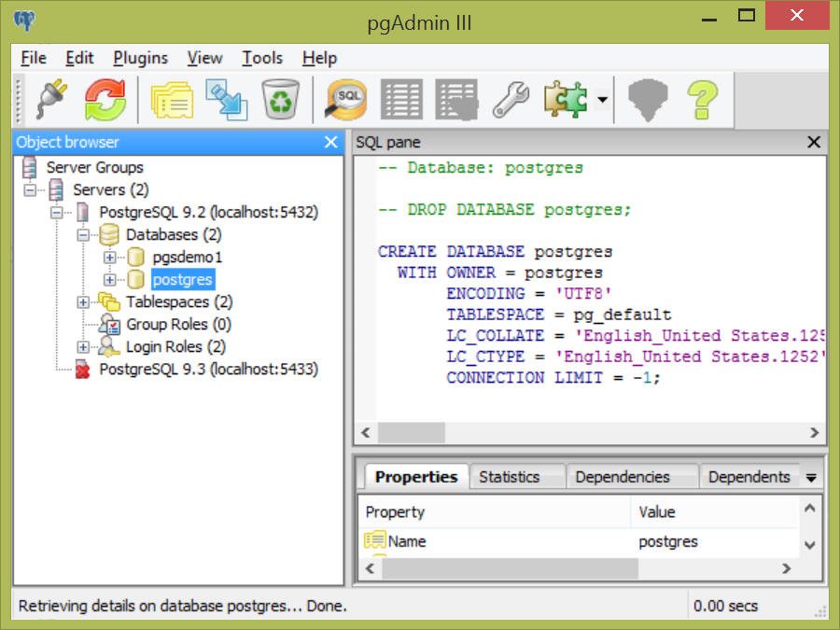This screenshot has width=840, height=630.
Task: Collapse the Servers (2) tree node
Action: [x=30, y=189]
